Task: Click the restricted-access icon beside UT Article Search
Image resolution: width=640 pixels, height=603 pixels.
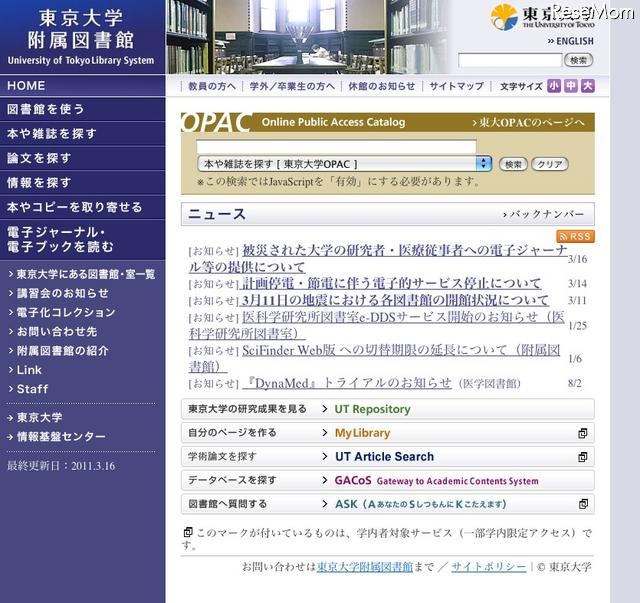Action: pyautogui.click(x=583, y=457)
